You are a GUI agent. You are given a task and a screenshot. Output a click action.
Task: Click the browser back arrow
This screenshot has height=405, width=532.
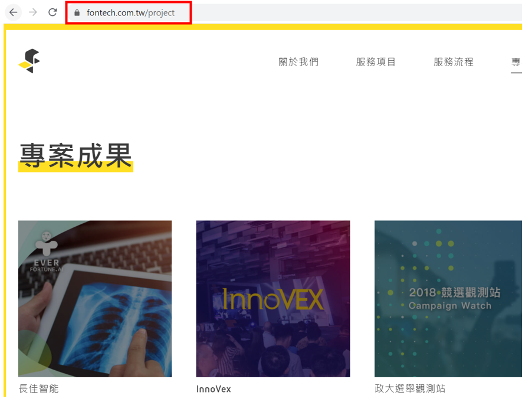(13, 12)
